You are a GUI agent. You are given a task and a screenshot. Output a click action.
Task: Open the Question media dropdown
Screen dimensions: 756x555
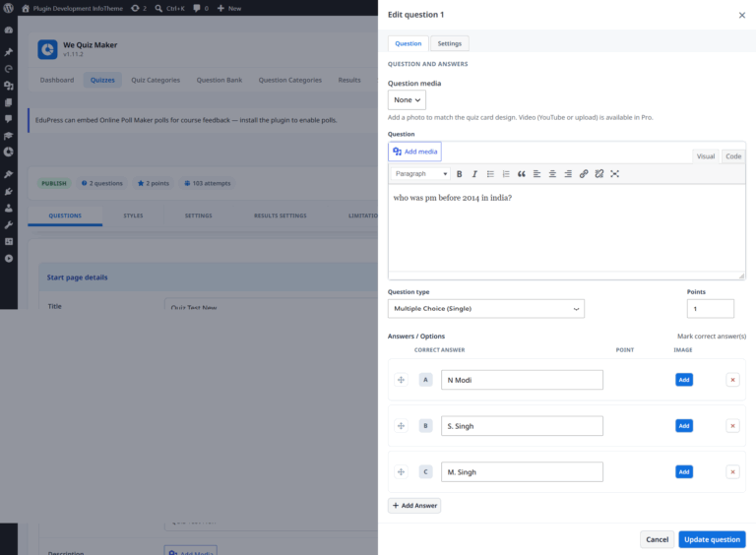[x=407, y=99]
